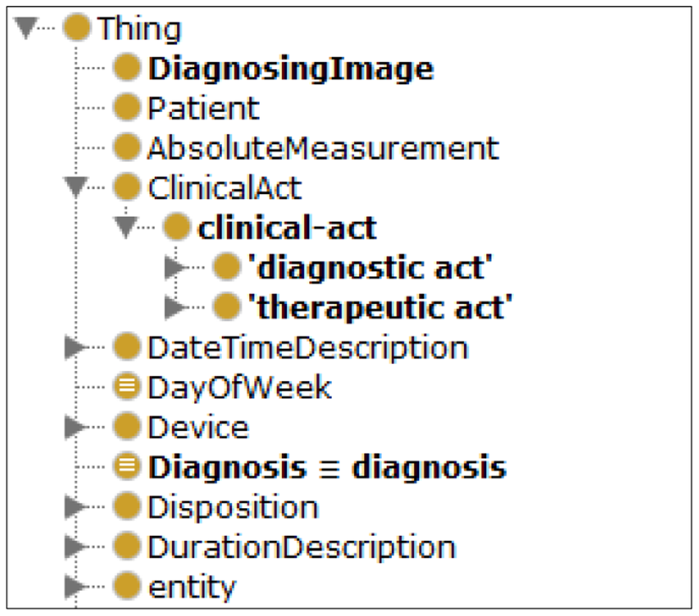Viewport: 699px width, 616px height.
Task: Click the Diagnosis equivalent-class icon
Action: click(x=126, y=468)
